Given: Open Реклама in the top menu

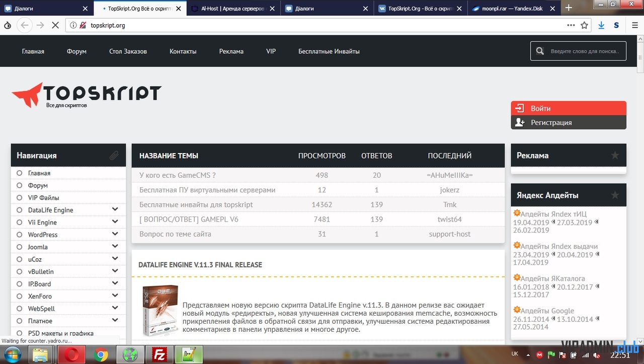Looking at the screenshot, I should pyautogui.click(x=231, y=51).
